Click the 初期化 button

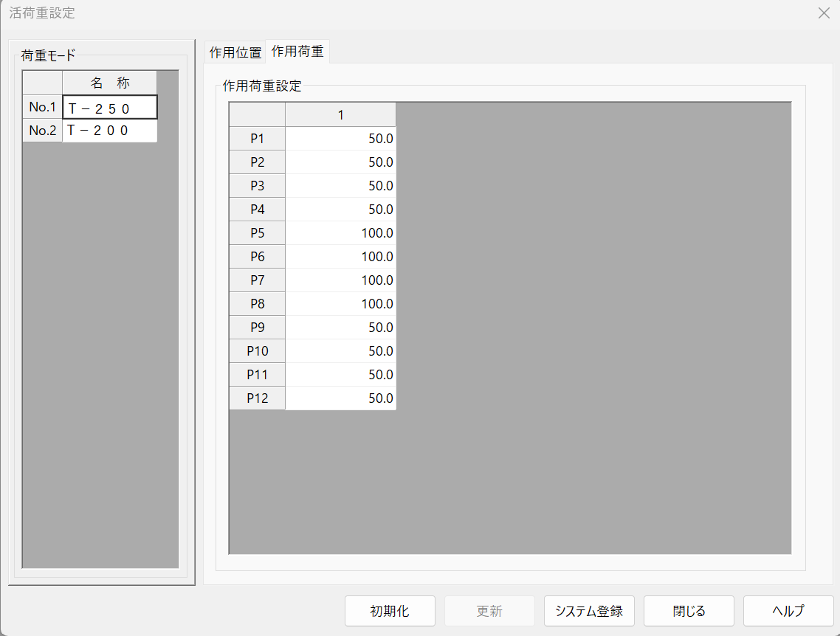(390, 611)
